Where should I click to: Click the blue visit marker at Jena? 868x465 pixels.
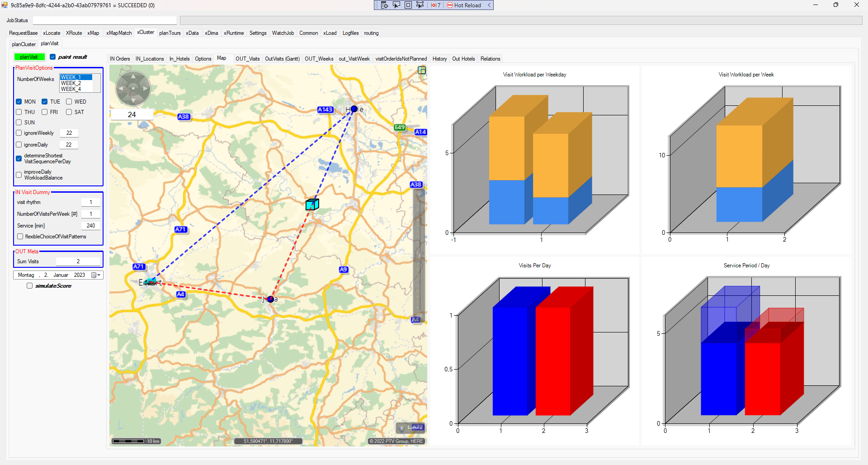pyautogui.click(x=270, y=299)
